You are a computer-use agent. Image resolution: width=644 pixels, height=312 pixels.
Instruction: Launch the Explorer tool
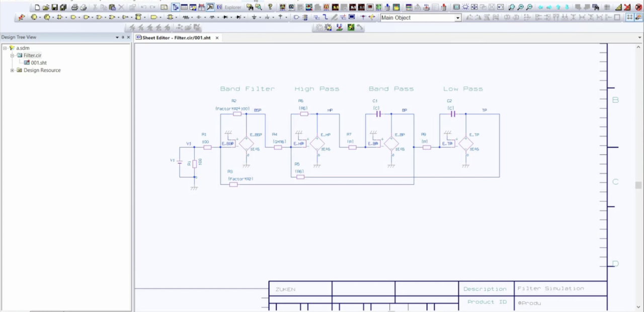(x=232, y=7)
